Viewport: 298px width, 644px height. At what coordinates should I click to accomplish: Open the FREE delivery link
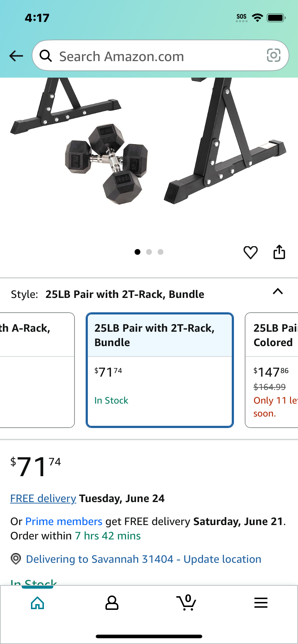pyautogui.click(x=43, y=498)
